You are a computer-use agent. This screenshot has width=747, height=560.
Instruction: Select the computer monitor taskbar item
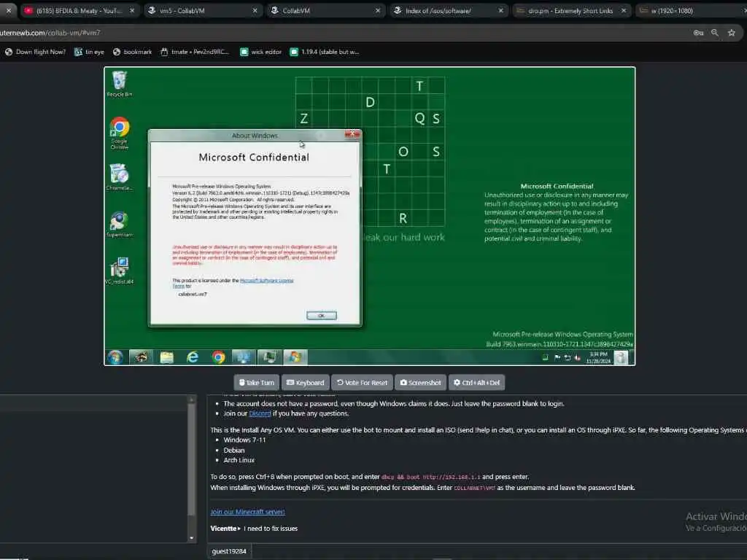tap(270, 357)
